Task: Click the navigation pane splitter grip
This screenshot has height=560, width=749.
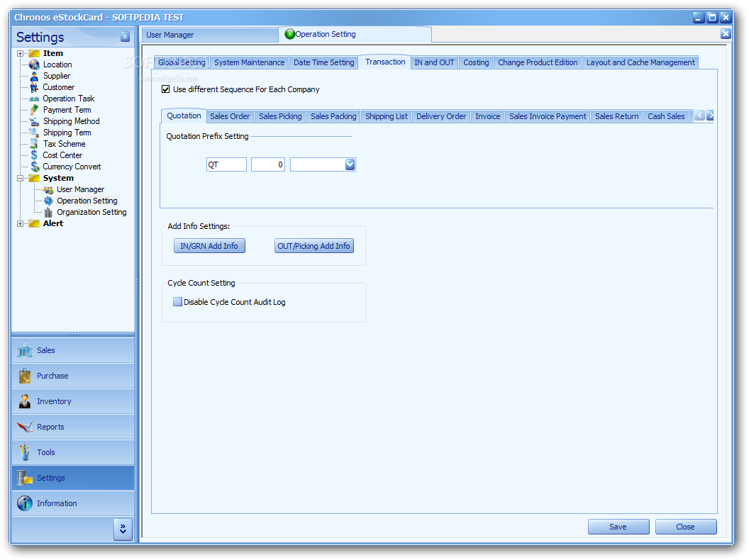Action: coord(73,334)
